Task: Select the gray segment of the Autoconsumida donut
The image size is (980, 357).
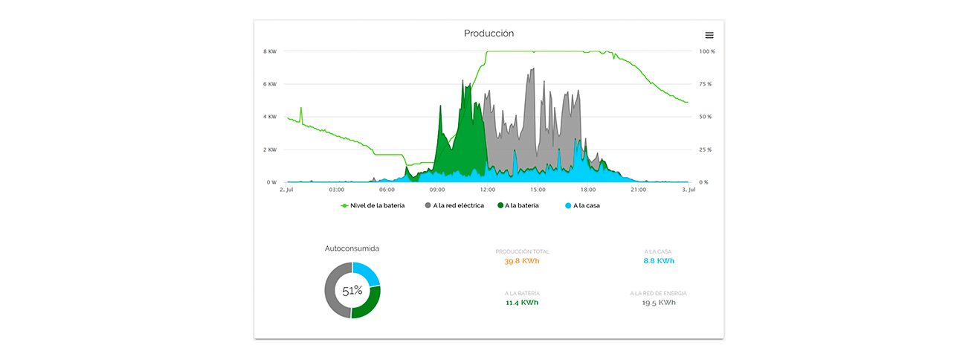Action: click(x=331, y=292)
